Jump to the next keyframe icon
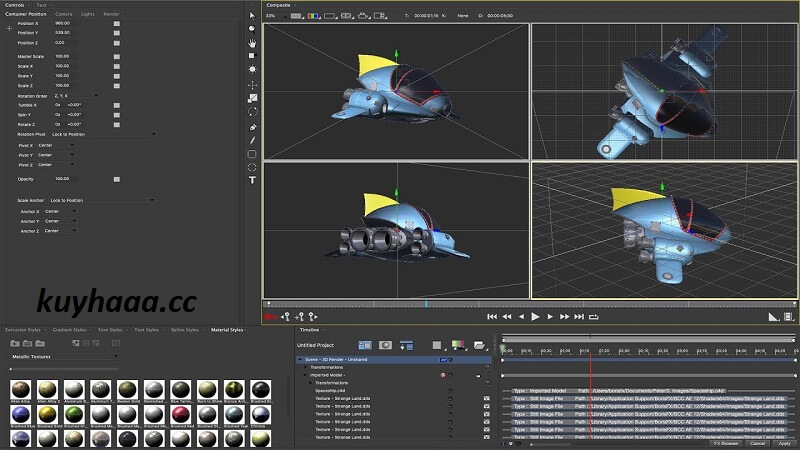Viewport: 800px width, 450px height. click(x=313, y=317)
